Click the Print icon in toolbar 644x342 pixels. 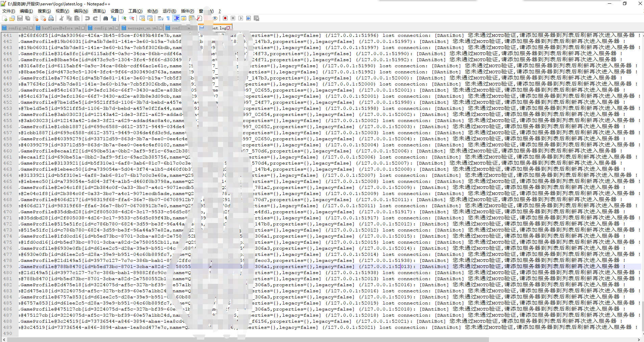click(51, 18)
